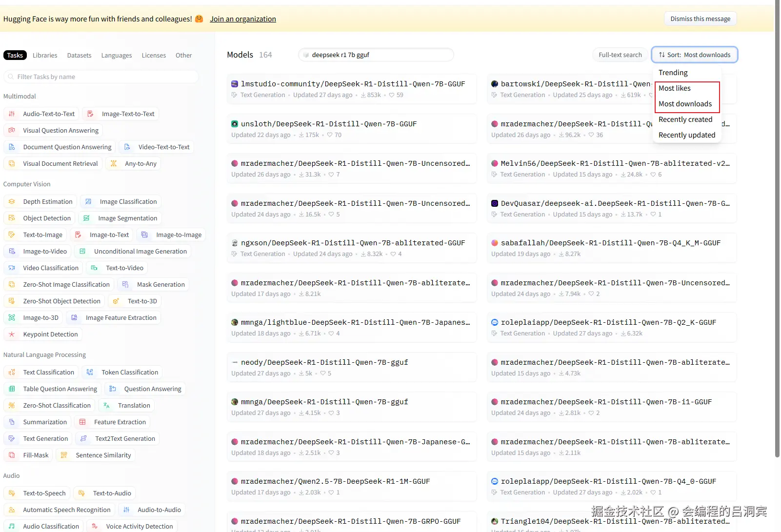781x532 pixels.
Task: Click the Visual Question Answering icon
Action: (12, 131)
